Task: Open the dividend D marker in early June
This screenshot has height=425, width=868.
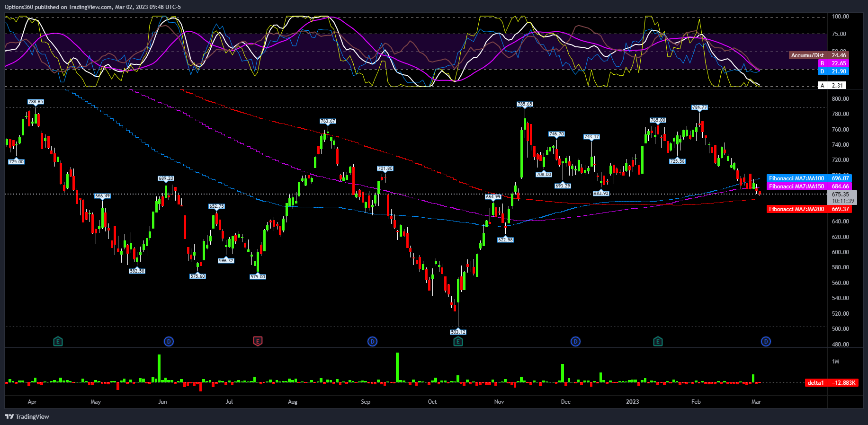Action: pos(169,341)
